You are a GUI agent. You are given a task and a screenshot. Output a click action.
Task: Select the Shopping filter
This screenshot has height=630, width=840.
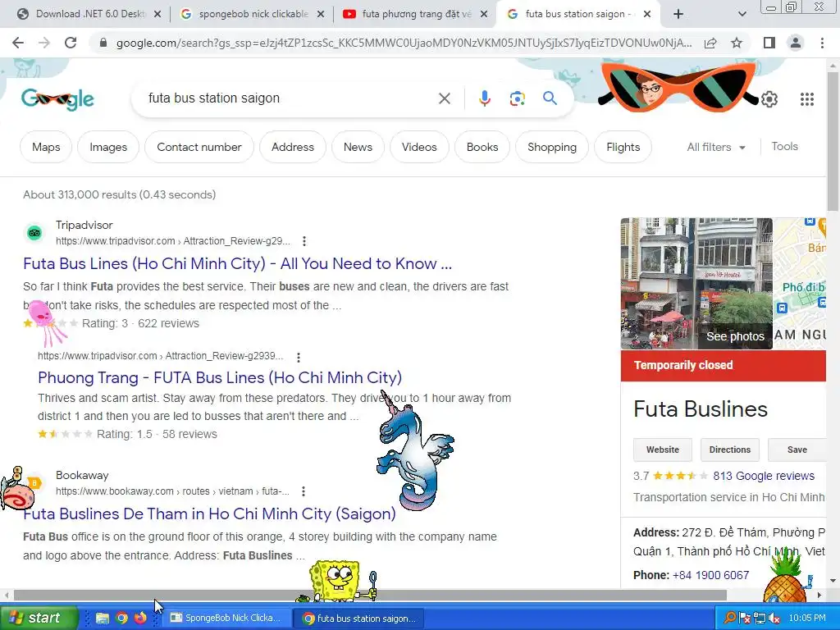(552, 147)
